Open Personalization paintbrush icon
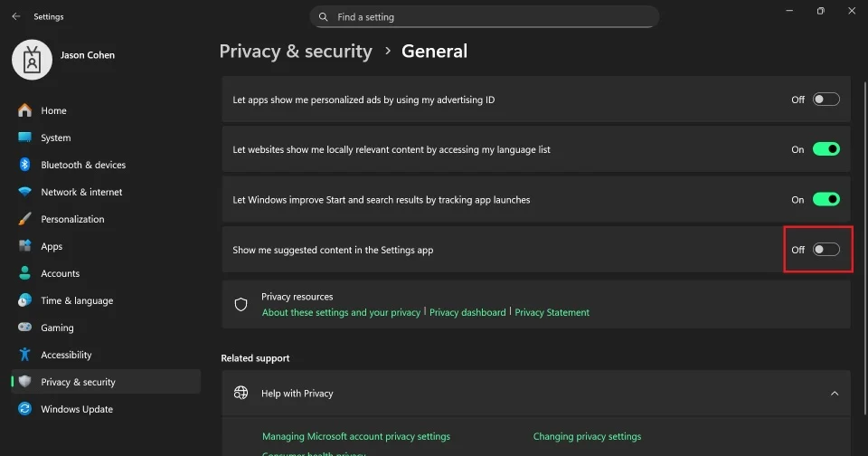The width and height of the screenshot is (868, 456). point(24,219)
